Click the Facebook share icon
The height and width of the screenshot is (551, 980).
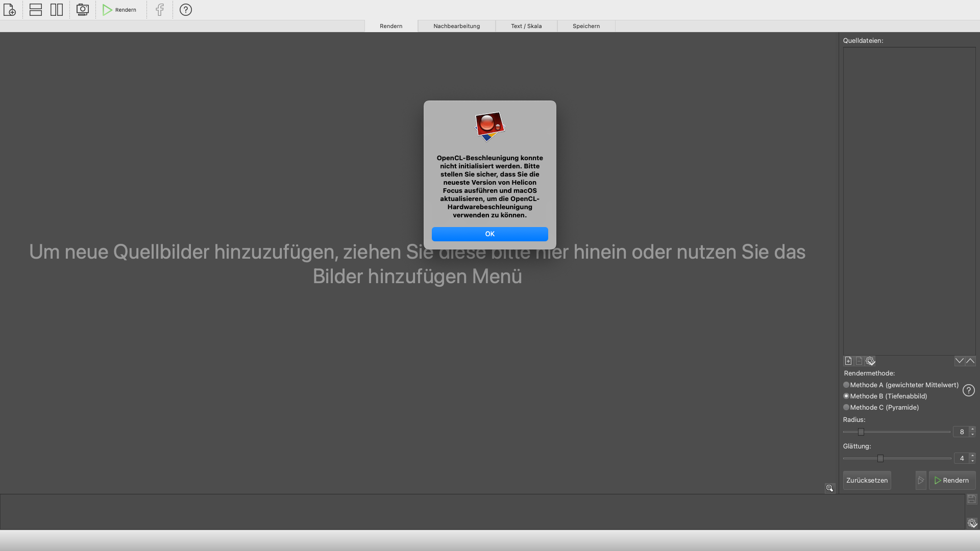click(x=160, y=10)
